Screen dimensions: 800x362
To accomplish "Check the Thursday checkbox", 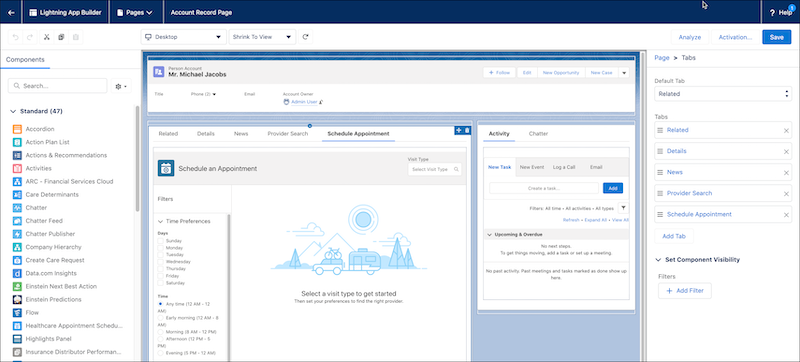I will (x=161, y=269).
